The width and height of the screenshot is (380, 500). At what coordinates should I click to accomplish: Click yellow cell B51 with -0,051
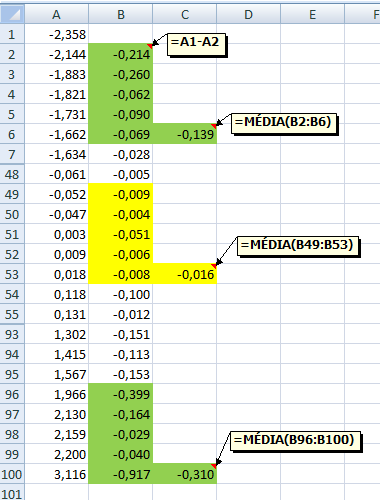pos(121,234)
